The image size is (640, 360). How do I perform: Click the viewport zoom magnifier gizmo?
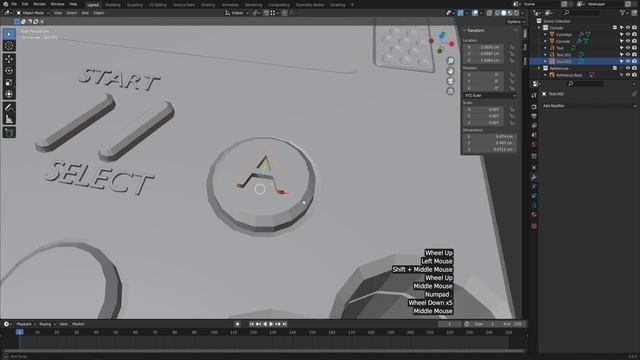451,61
